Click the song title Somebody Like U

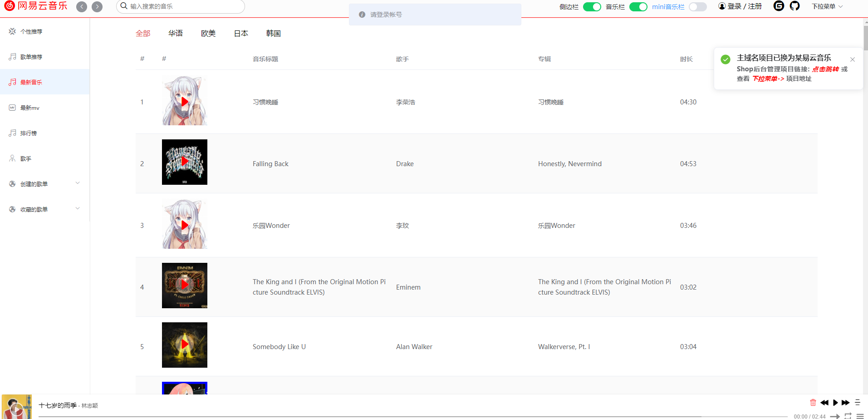[x=279, y=347]
